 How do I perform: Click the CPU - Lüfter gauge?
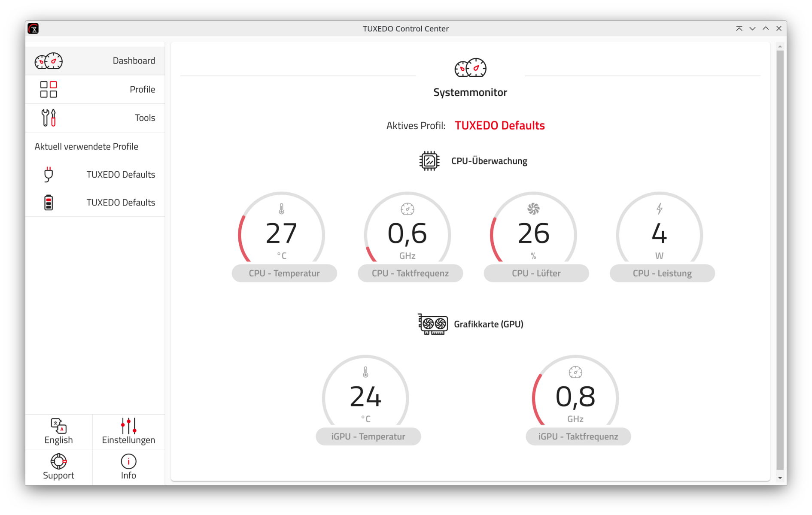[533, 232]
